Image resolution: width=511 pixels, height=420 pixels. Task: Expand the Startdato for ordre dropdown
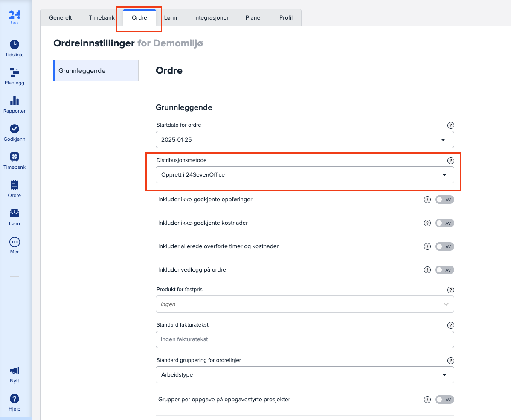(x=305, y=139)
